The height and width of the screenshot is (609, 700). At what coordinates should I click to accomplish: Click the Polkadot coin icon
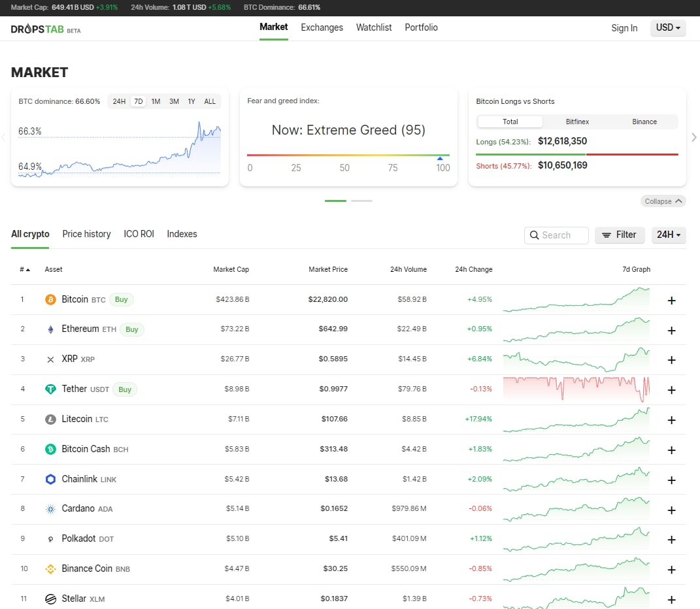(x=50, y=539)
